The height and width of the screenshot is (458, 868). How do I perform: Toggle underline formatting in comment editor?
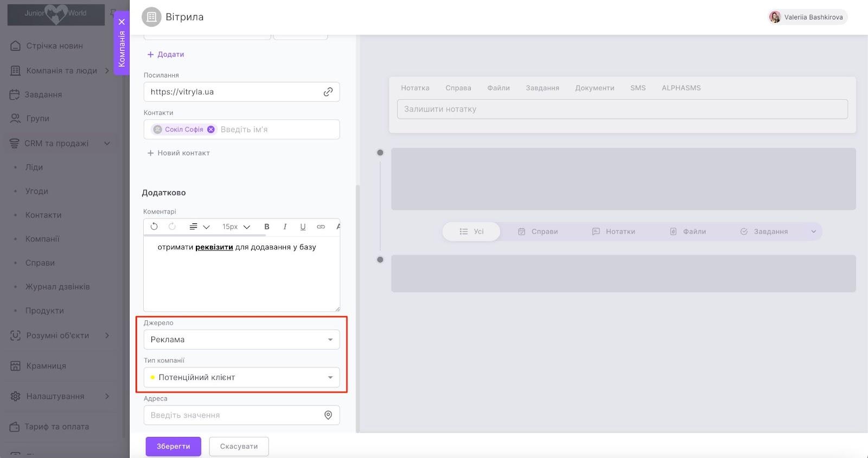[303, 227]
